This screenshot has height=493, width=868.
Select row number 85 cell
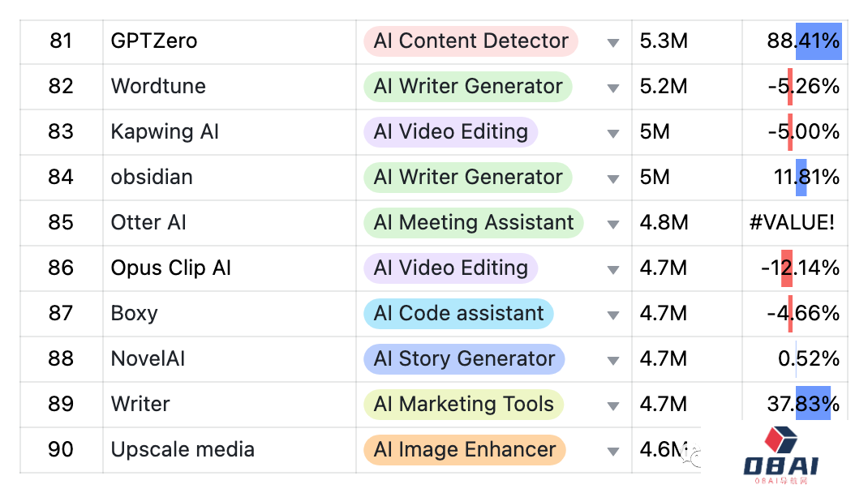click(61, 223)
